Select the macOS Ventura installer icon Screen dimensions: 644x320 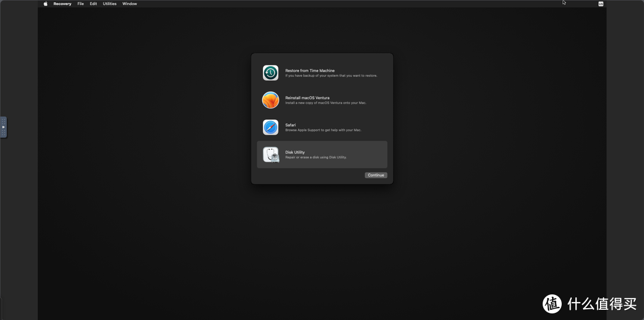coord(271,100)
